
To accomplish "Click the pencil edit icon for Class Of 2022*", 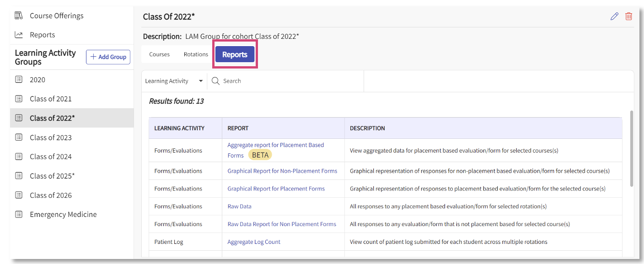I will click(614, 16).
